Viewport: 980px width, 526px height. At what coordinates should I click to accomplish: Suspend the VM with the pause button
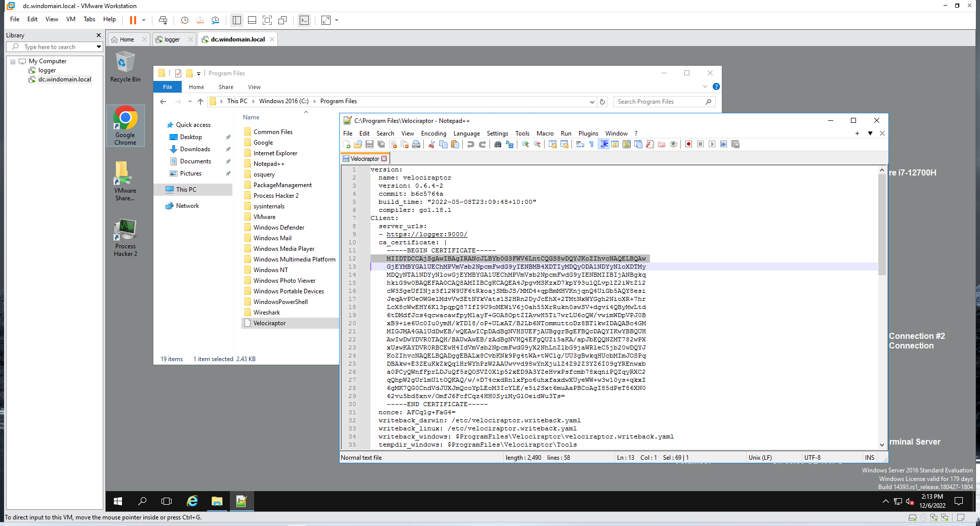point(133,20)
